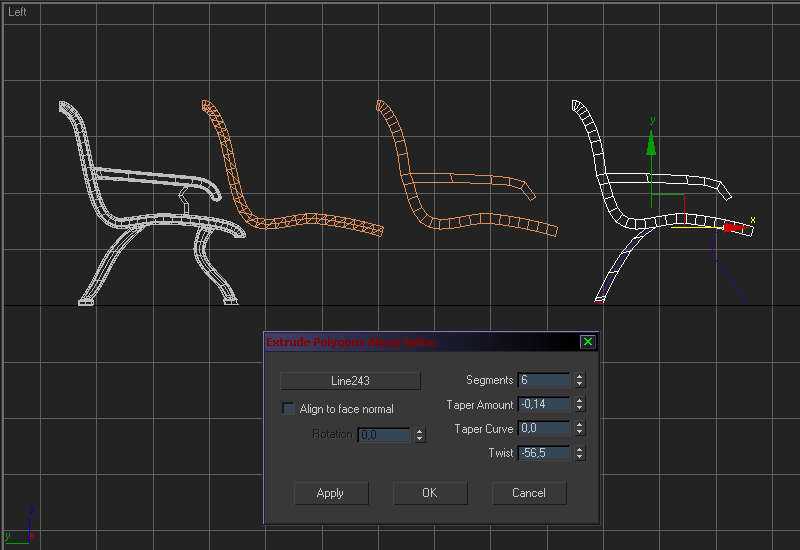The image size is (800, 550).
Task: Click the Rotation value field
Action: (x=383, y=435)
